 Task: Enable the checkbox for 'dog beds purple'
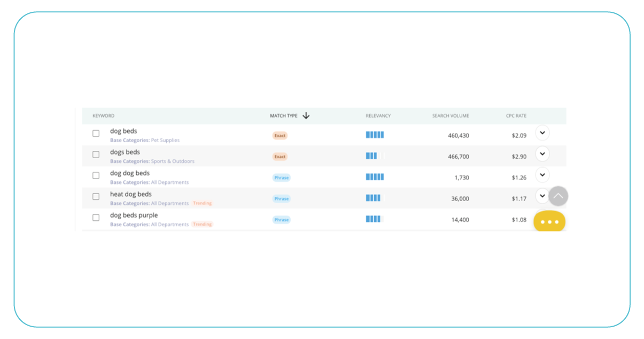pos(96,218)
